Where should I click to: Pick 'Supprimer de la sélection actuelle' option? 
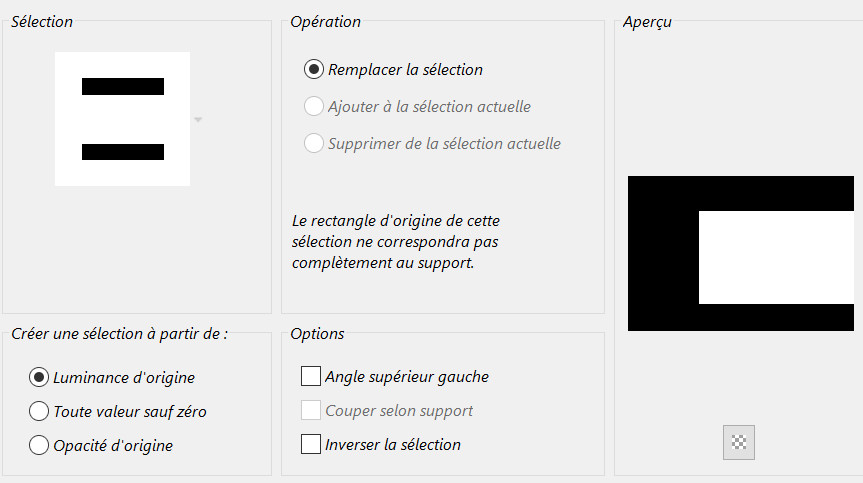(x=314, y=143)
